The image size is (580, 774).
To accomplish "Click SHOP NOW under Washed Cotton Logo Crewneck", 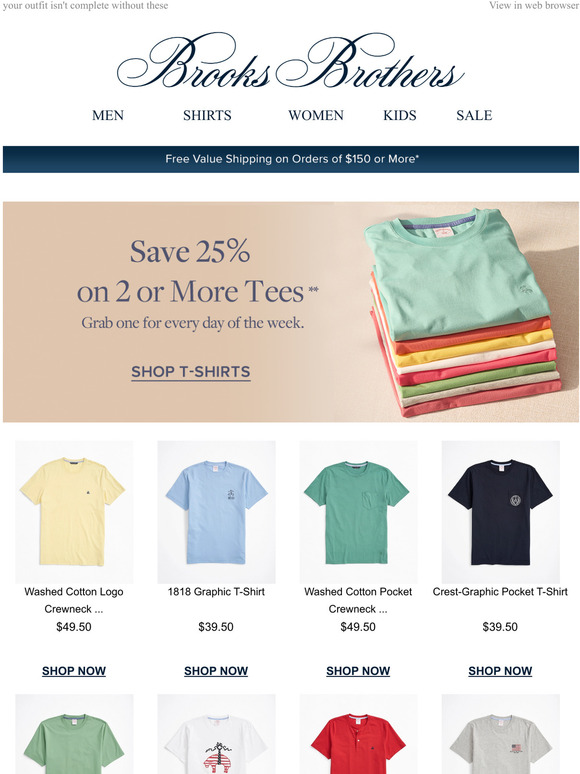I will [74, 671].
